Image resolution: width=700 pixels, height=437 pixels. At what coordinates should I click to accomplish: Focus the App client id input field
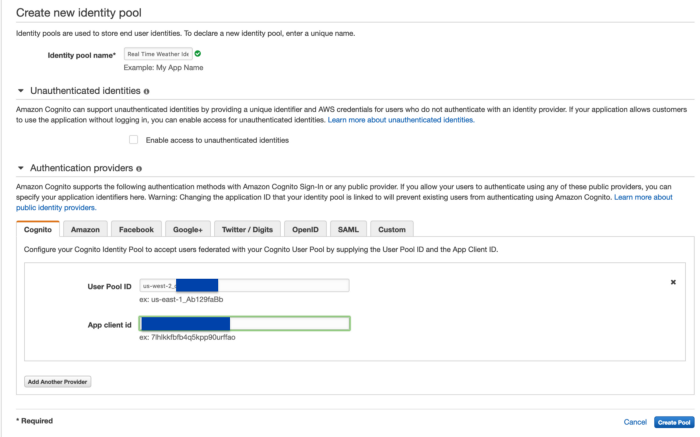245,324
